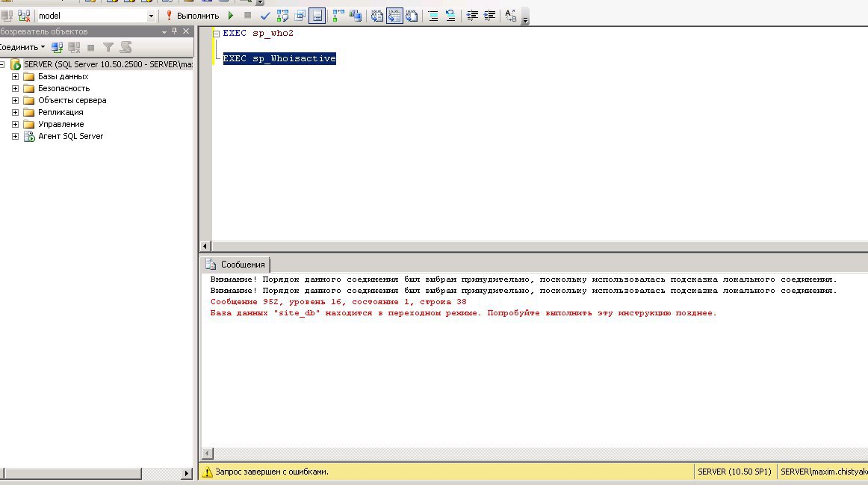
Task: Click the blue Parse query checkmark
Action: point(265,15)
